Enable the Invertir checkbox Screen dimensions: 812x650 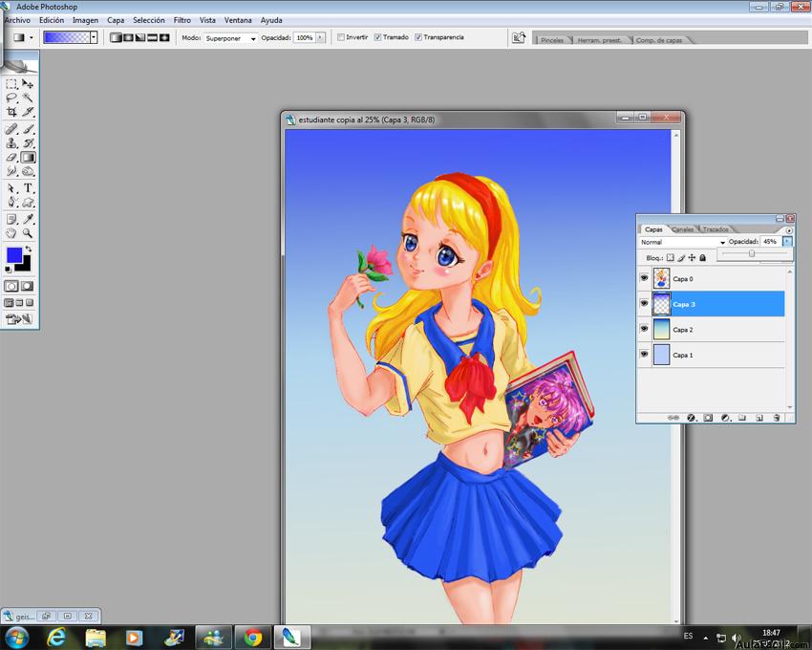pyautogui.click(x=341, y=37)
